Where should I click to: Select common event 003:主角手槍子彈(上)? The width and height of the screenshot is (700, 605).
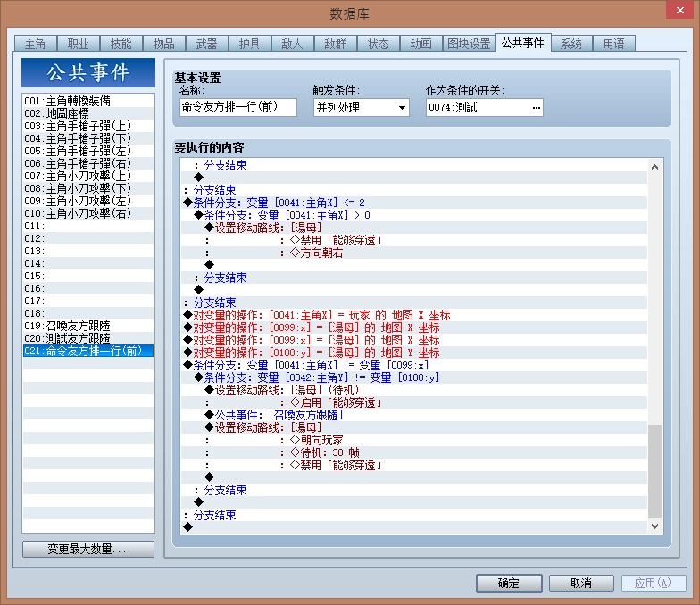pyautogui.click(x=87, y=126)
